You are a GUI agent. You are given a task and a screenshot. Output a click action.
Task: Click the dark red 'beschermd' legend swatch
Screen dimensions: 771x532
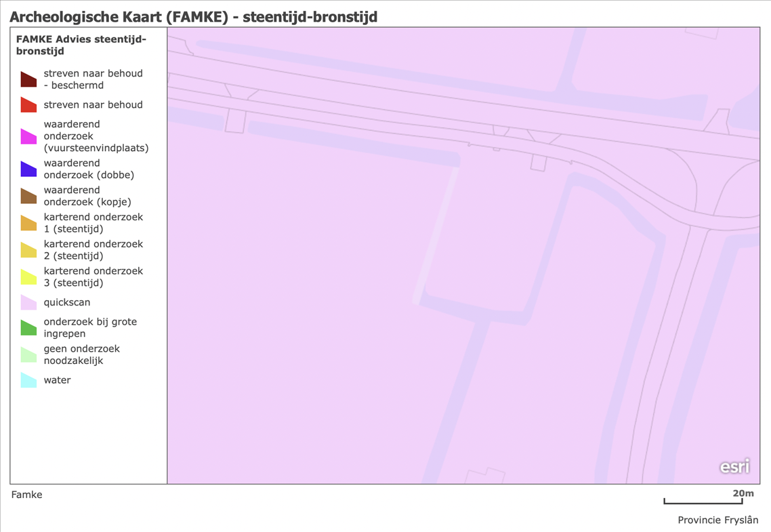point(28,79)
